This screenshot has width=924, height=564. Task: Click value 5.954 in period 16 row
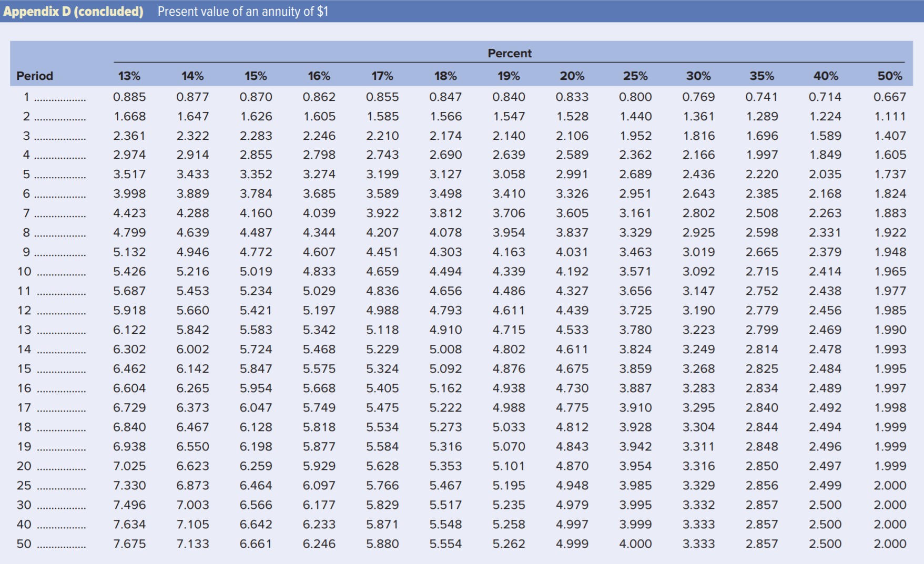pyautogui.click(x=256, y=388)
